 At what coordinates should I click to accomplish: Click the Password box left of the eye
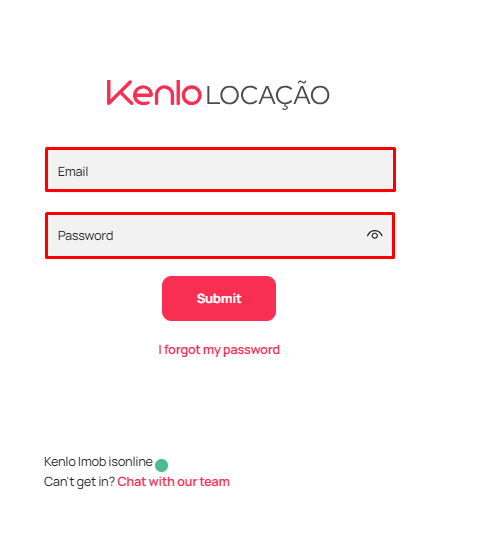[238, 236]
